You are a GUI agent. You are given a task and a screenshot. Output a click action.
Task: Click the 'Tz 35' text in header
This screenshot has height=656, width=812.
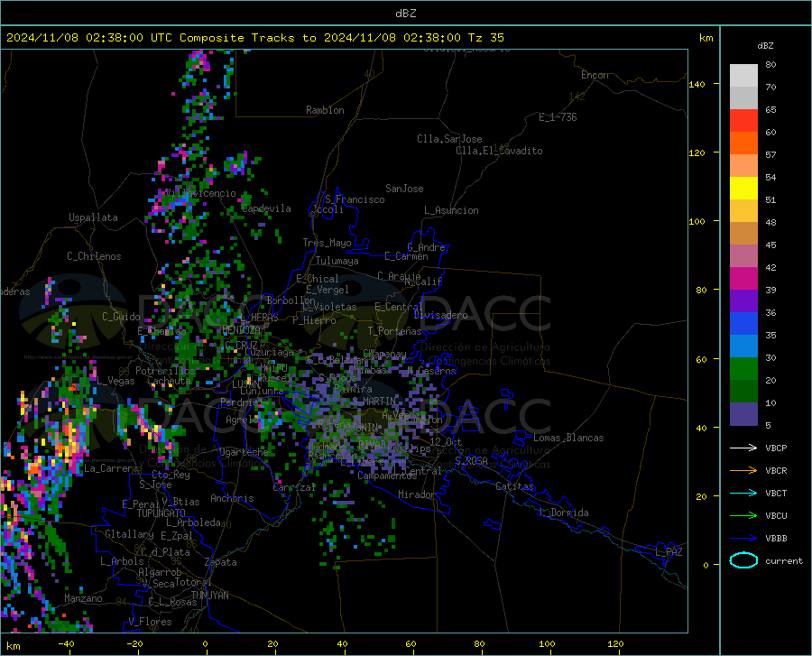(485, 38)
